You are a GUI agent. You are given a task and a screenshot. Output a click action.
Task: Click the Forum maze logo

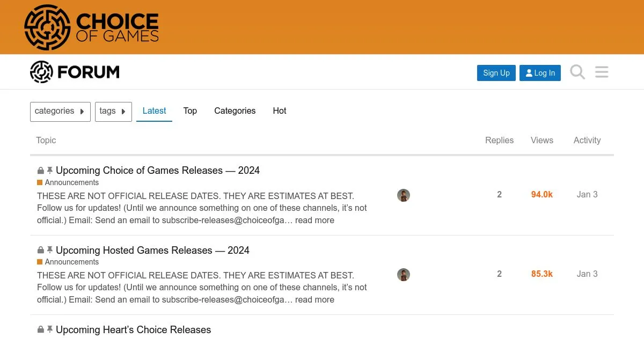(x=75, y=72)
